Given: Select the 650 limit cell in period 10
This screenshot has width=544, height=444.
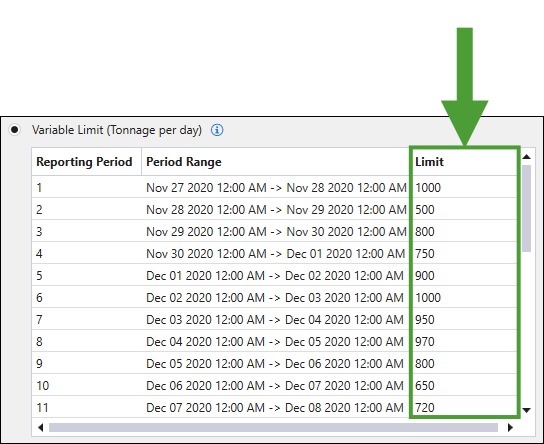Looking at the screenshot, I should (x=464, y=385).
